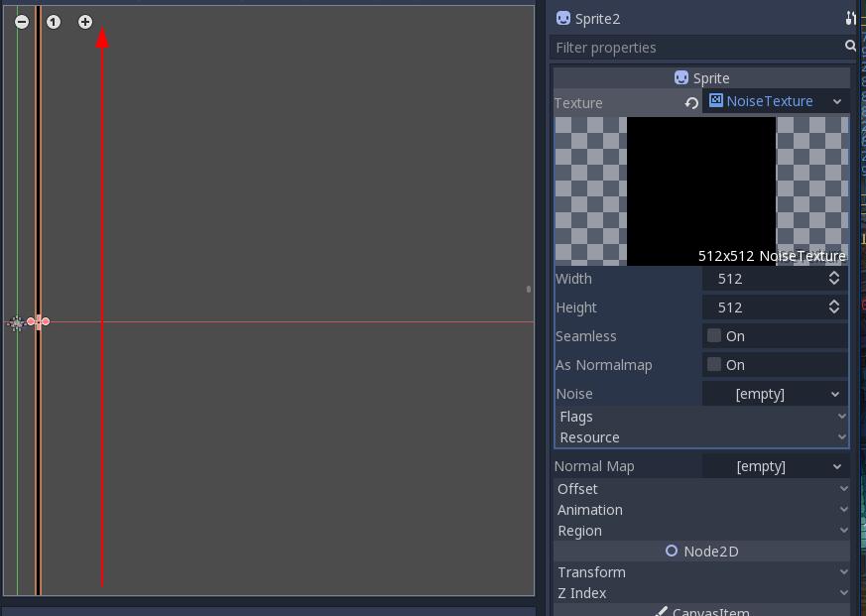This screenshot has height=616, width=866.
Task: Click the revert arrow next to Texture
Action: [691, 101]
